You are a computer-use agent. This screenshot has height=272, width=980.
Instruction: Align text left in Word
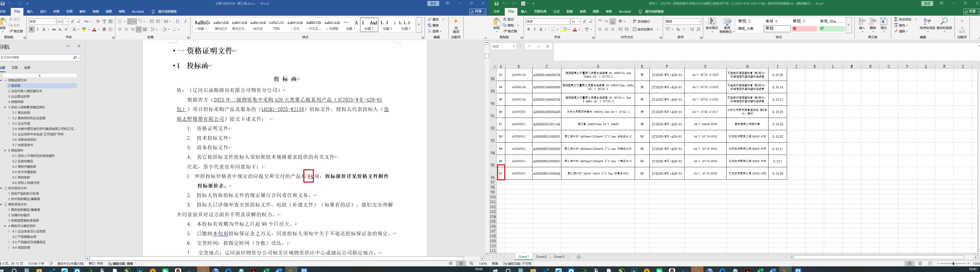pos(120,29)
